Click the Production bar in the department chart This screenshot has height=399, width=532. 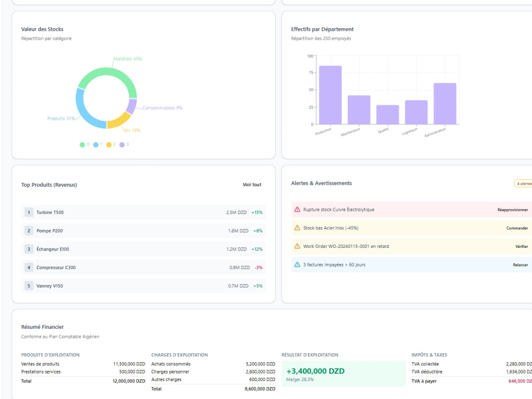coord(330,95)
